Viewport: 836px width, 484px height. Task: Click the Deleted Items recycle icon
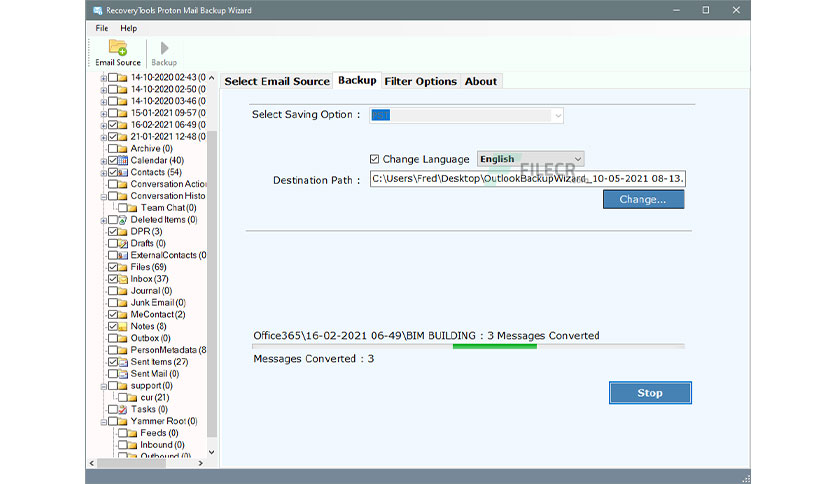point(123,220)
